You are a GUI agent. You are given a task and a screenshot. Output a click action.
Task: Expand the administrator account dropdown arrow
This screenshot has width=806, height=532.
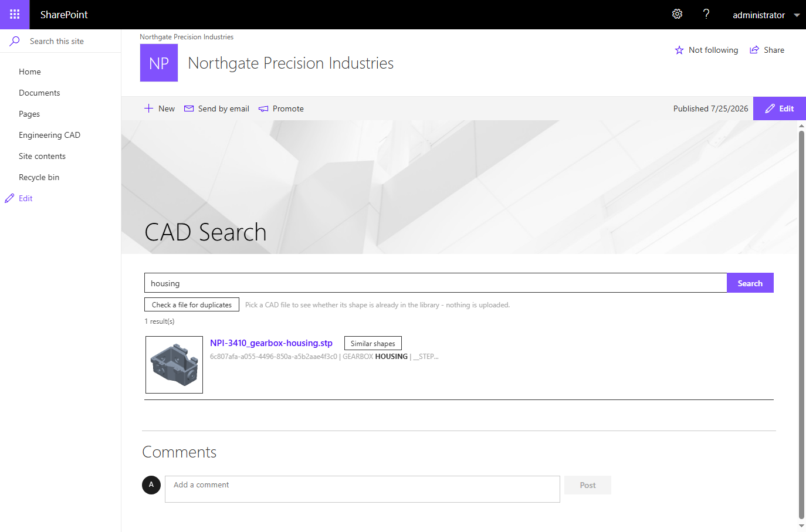click(797, 15)
